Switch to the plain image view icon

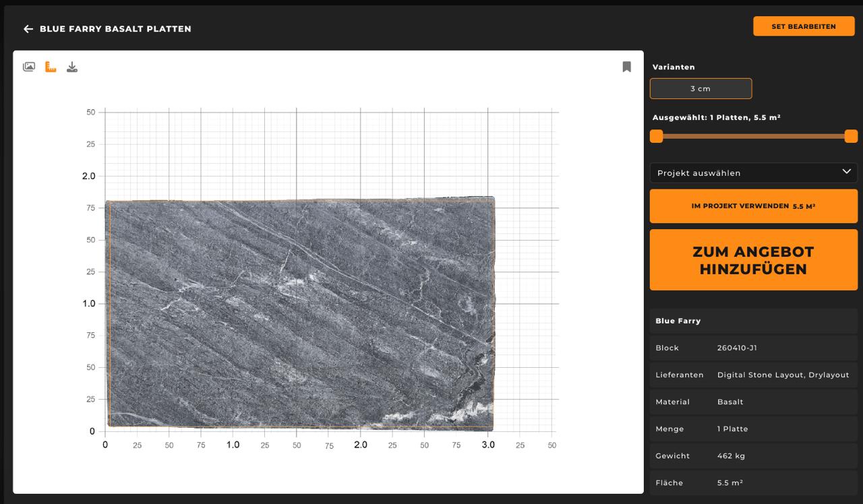pyautogui.click(x=29, y=67)
